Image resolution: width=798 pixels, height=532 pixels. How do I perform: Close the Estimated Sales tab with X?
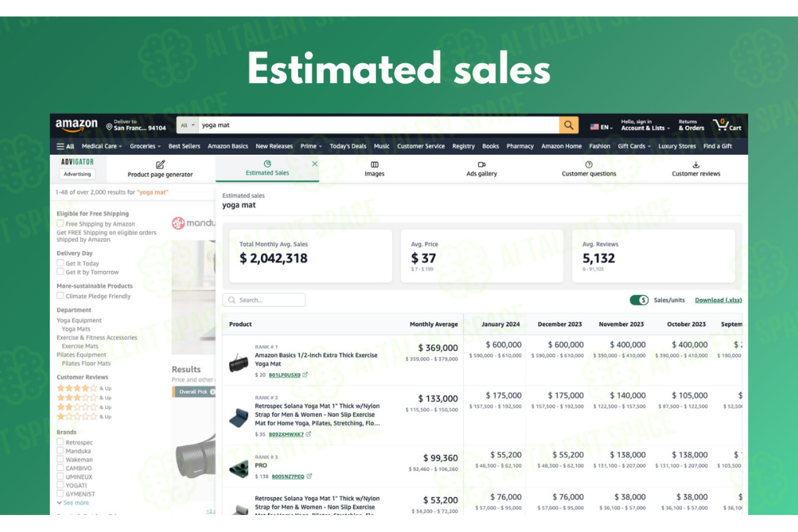315,164
